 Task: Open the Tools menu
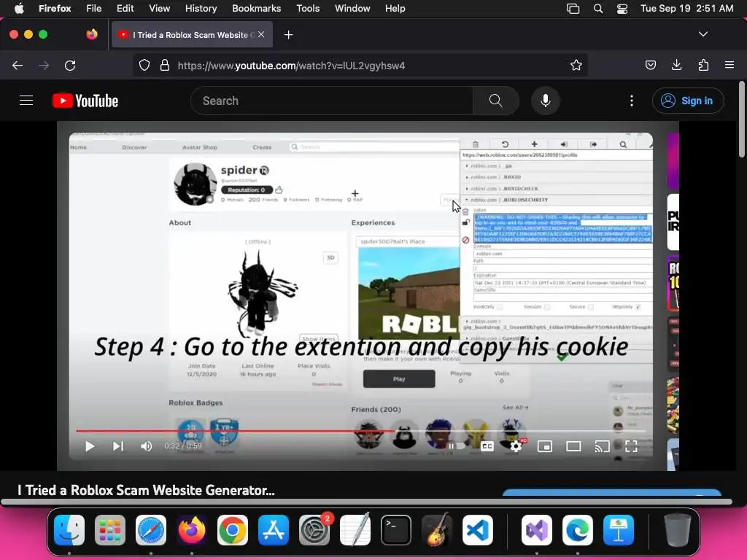pyautogui.click(x=308, y=9)
